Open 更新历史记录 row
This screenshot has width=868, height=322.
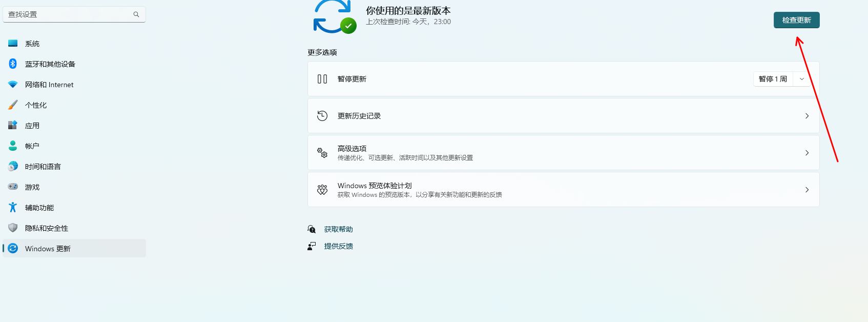tap(563, 116)
